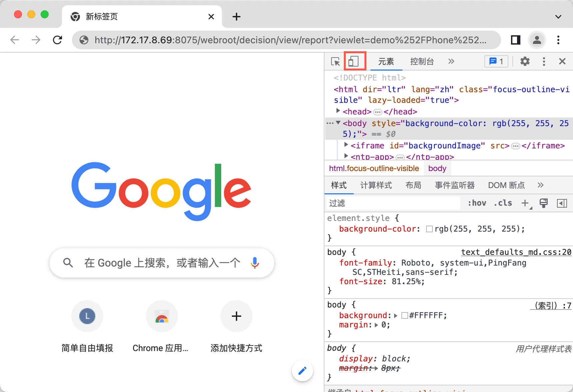The image size is (573, 392).
Task: Show more style sub-tabs chevron
Action: 541,185
